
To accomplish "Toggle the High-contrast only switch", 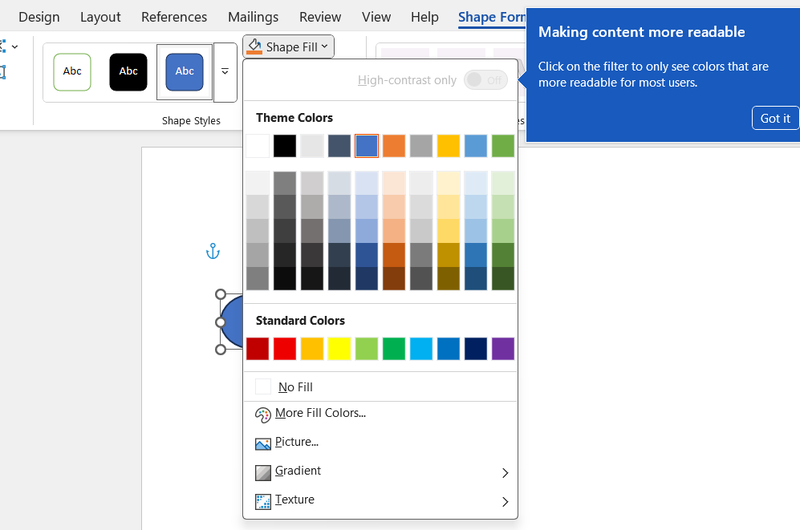I will [485, 80].
